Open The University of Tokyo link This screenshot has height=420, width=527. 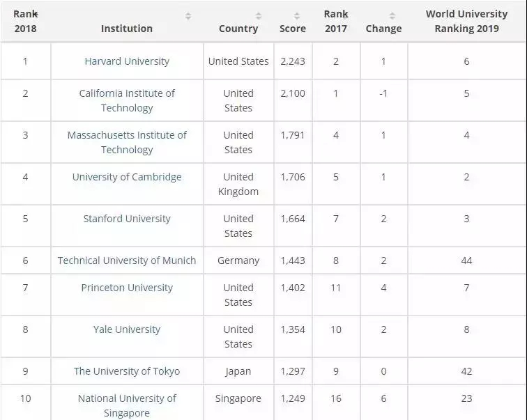tap(127, 371)
